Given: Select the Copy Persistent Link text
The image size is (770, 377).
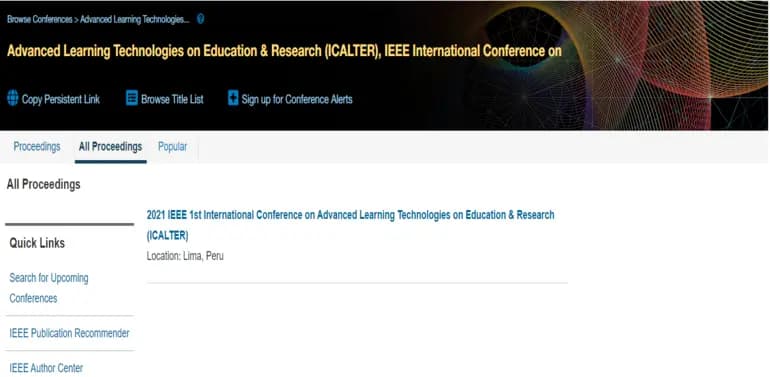Looking at the screenshot, I should click(x=61, y=99).
